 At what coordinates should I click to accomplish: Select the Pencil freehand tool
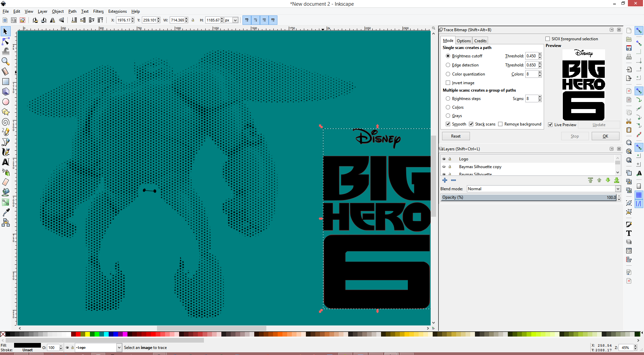(x=6, y=132)
